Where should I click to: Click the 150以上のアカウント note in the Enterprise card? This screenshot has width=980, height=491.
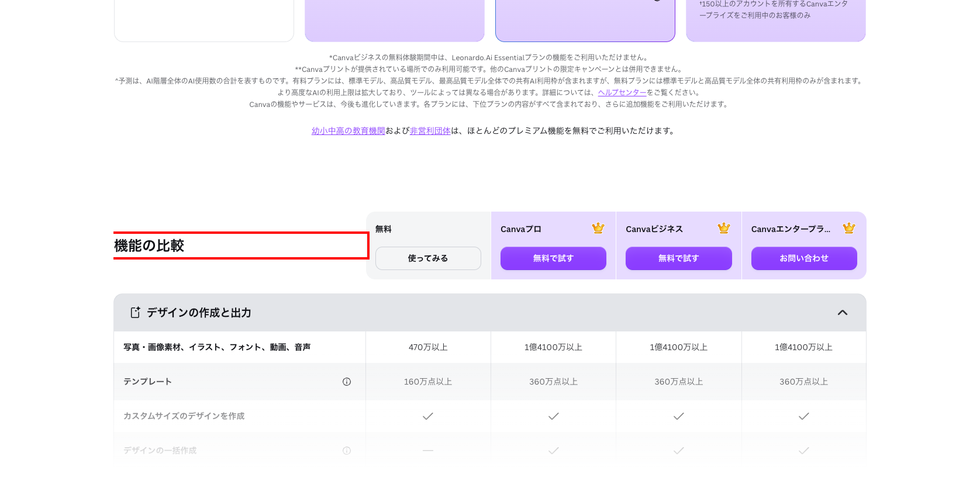click(x=774, y=9)
